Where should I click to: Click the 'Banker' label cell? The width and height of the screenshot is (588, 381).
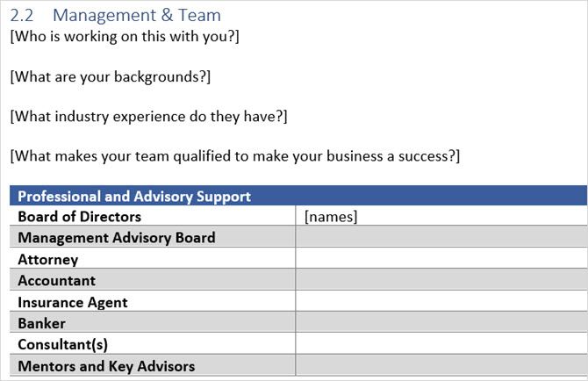click(42, 323)
